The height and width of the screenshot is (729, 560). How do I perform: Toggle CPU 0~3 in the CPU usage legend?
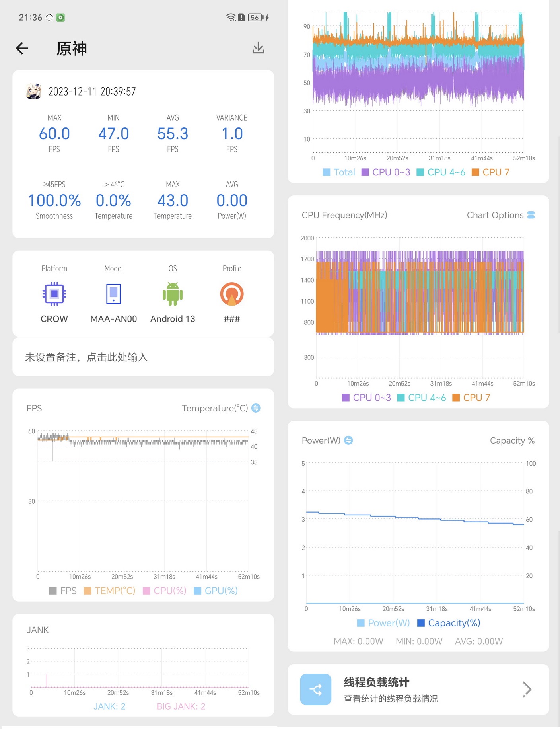[386, 172]
